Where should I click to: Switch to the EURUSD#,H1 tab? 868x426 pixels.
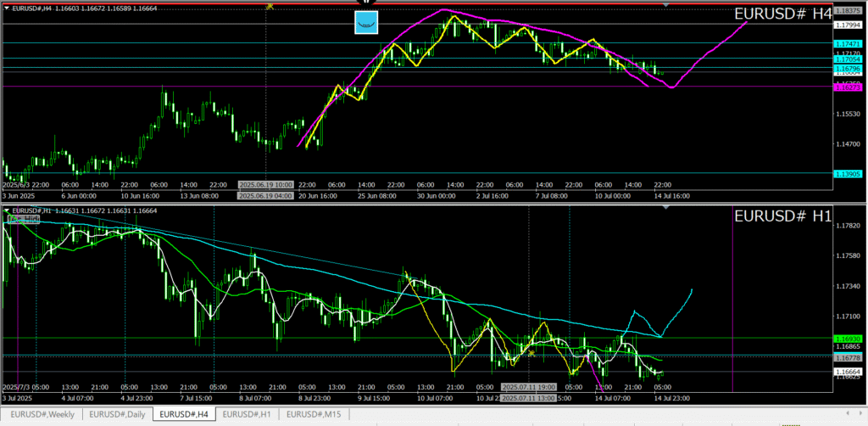[248, 414]
